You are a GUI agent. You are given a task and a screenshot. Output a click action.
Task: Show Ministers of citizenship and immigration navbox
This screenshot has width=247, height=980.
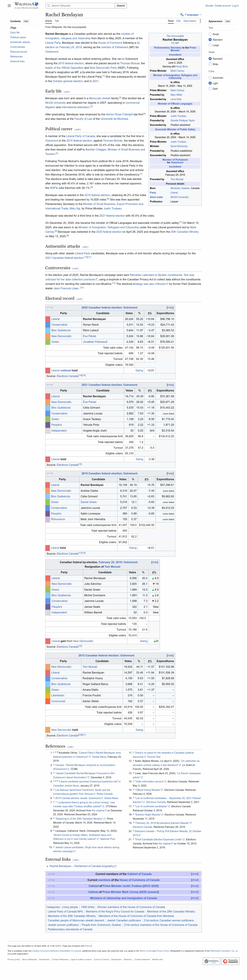195,898
